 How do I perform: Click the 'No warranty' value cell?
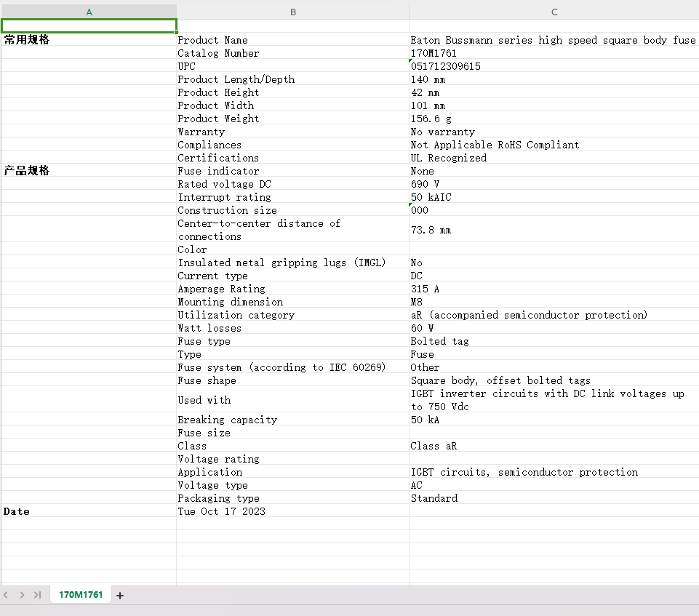point(554,132)
